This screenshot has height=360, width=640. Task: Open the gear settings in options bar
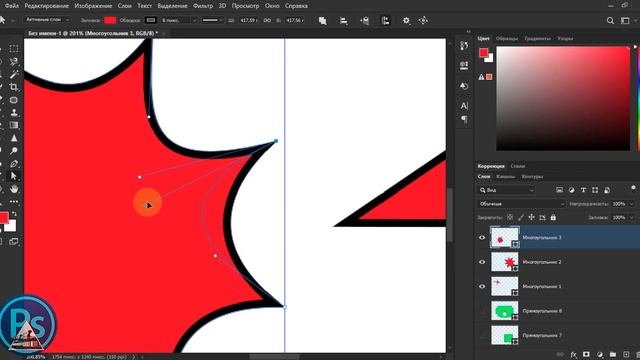click(x=406, y=20)
